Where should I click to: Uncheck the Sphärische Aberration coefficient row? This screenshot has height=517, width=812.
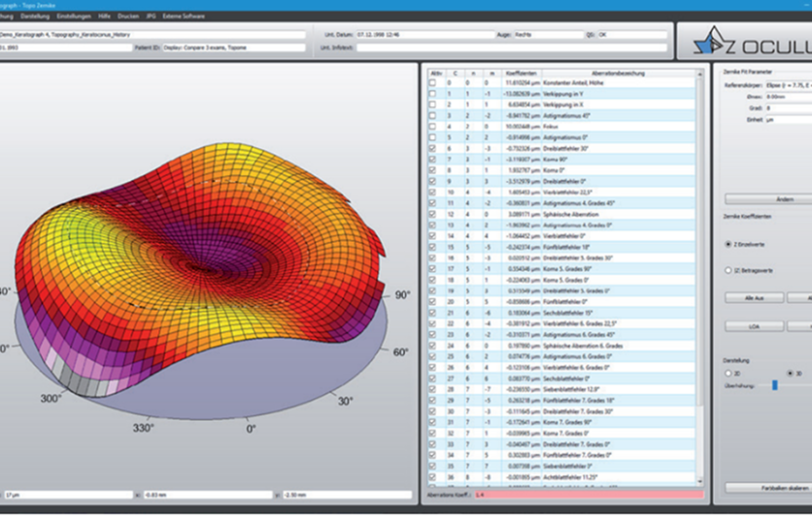(x=432, y=214)
